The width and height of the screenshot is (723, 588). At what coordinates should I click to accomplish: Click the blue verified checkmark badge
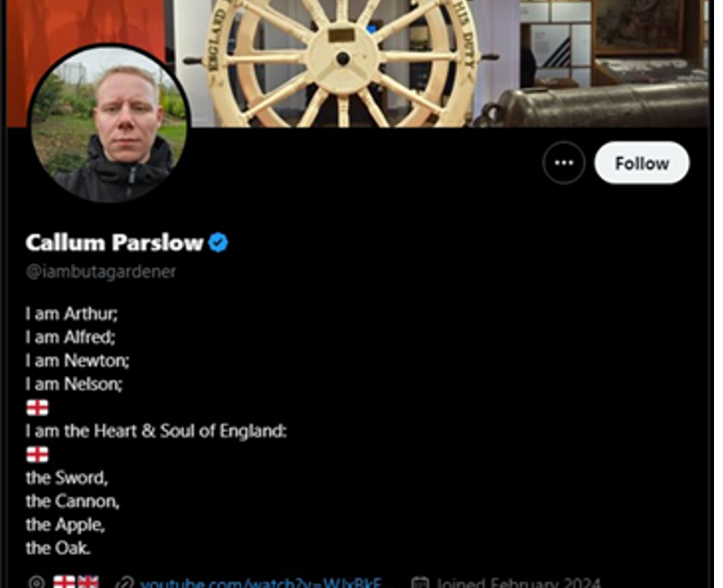point(218,243)
